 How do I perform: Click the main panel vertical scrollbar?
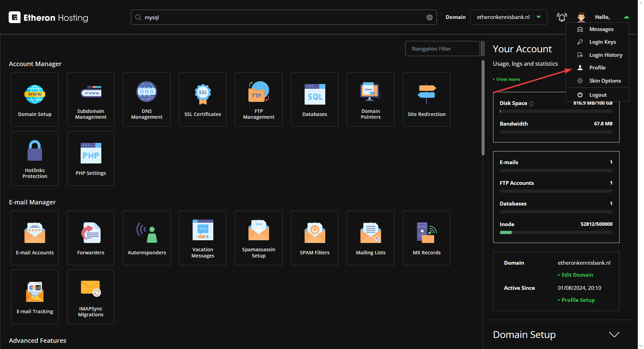pos(483,108)
